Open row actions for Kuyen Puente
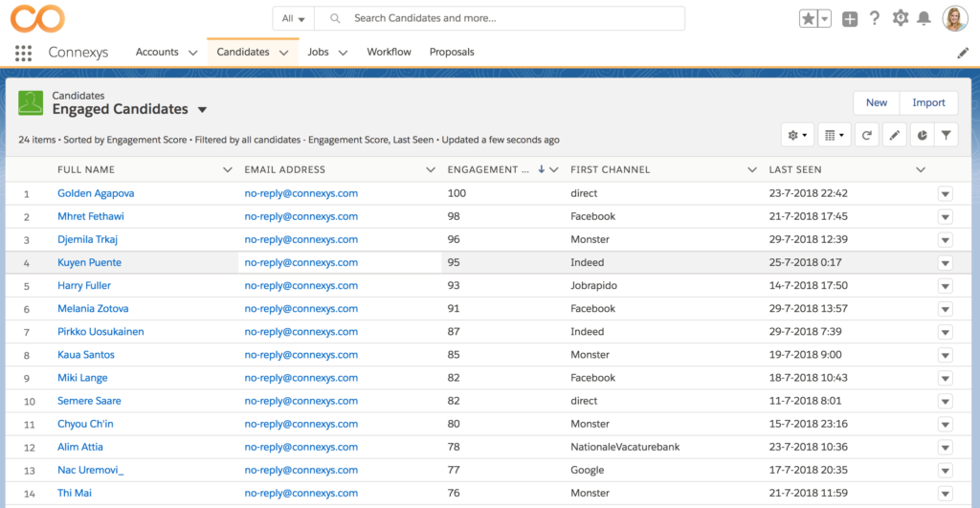 click(945, 263)
